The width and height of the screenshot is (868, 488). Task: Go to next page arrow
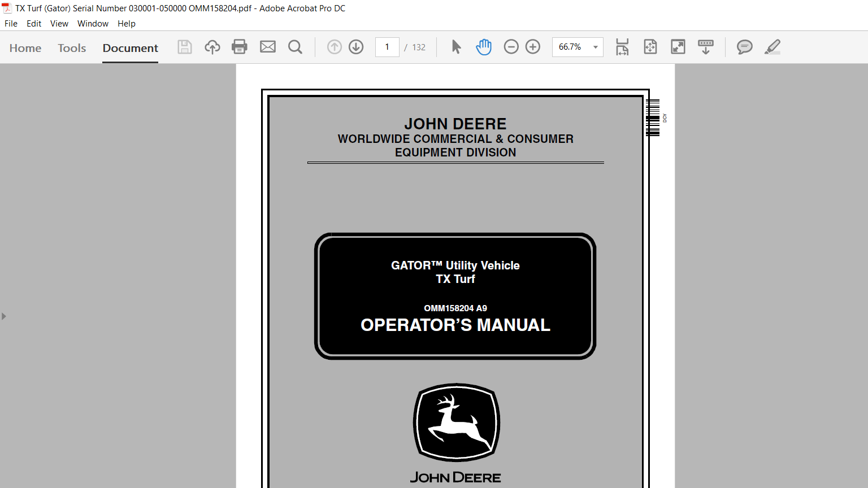[356, 47]
